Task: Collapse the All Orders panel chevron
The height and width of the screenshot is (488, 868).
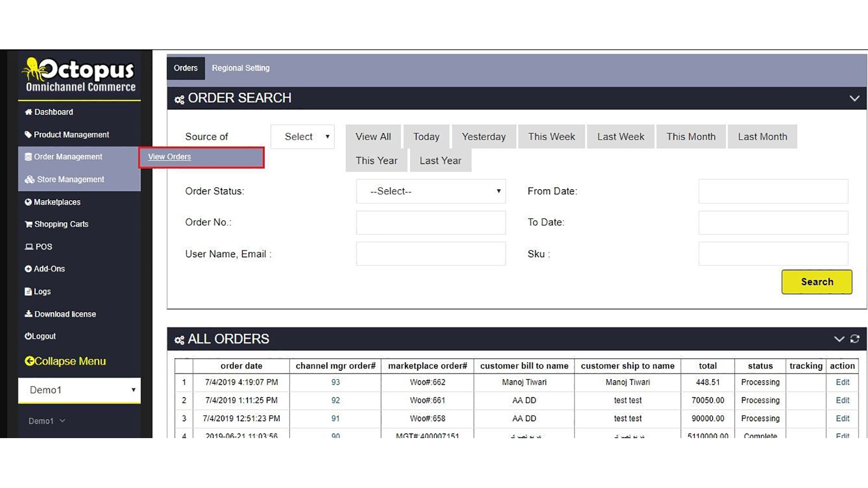Action: coord(839,339)
